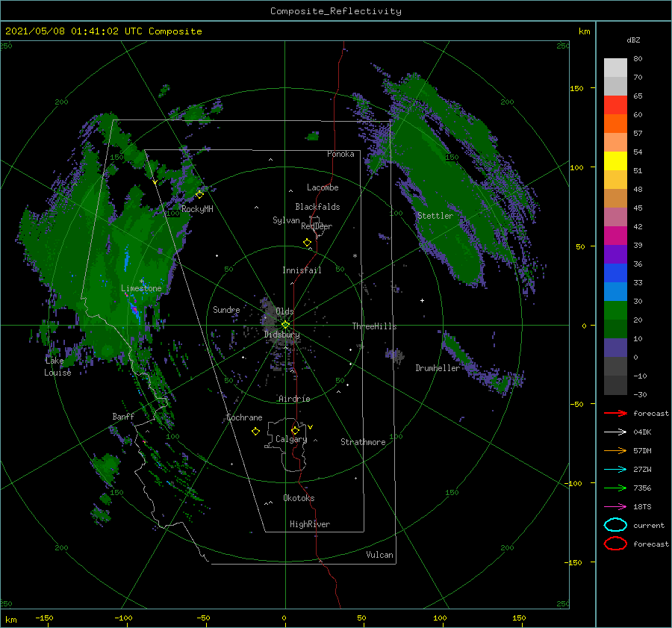Click the Limestone label
The image size is (672, 628).
pyautogui.click(x=141, y=288)
